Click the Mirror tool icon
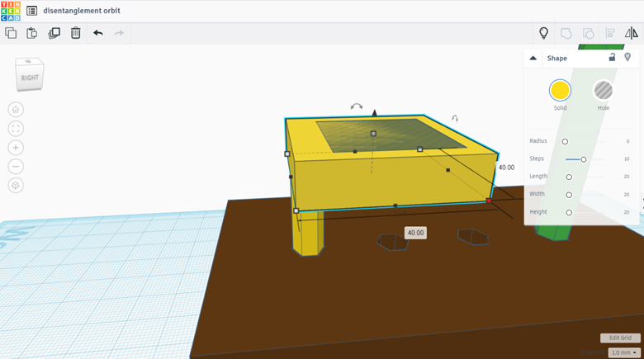The width and height of the screenshot is (644, 359). coord(632,33)
